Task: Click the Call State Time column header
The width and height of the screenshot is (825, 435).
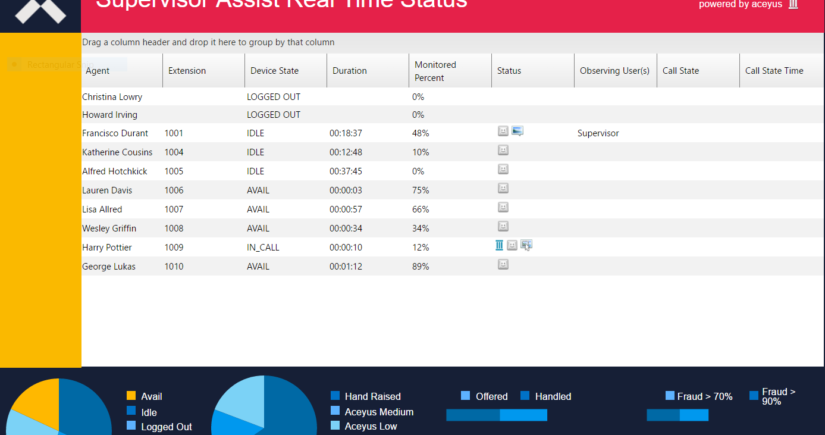Action: [x=782, y=70]
